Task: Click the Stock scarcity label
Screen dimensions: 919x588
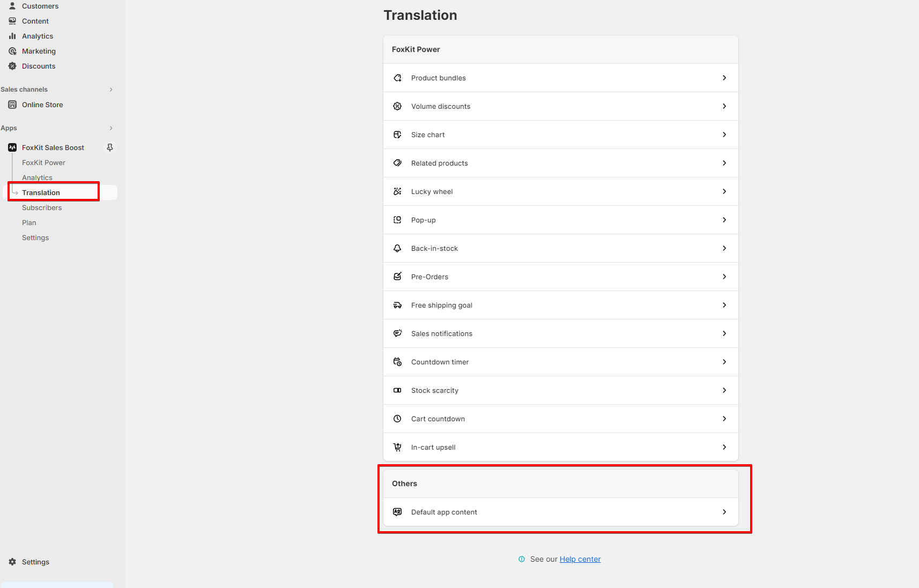Action: pyautogui.click(x=435, y=390)
